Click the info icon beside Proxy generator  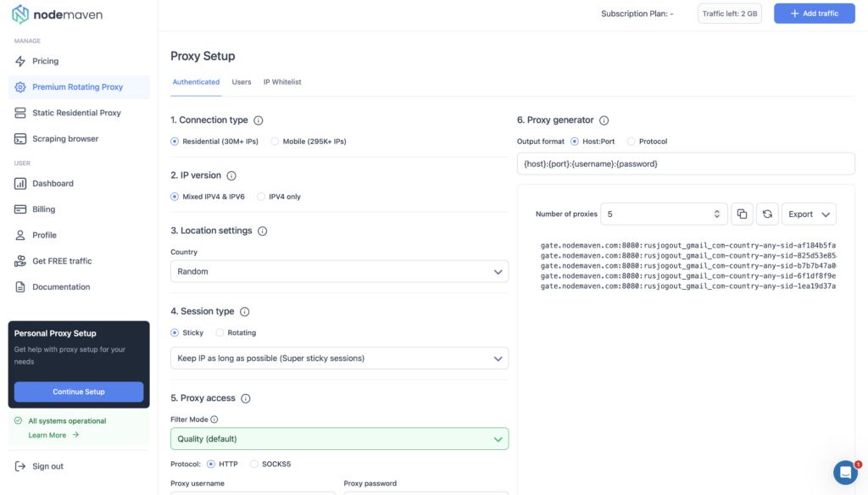pos(604,120)
